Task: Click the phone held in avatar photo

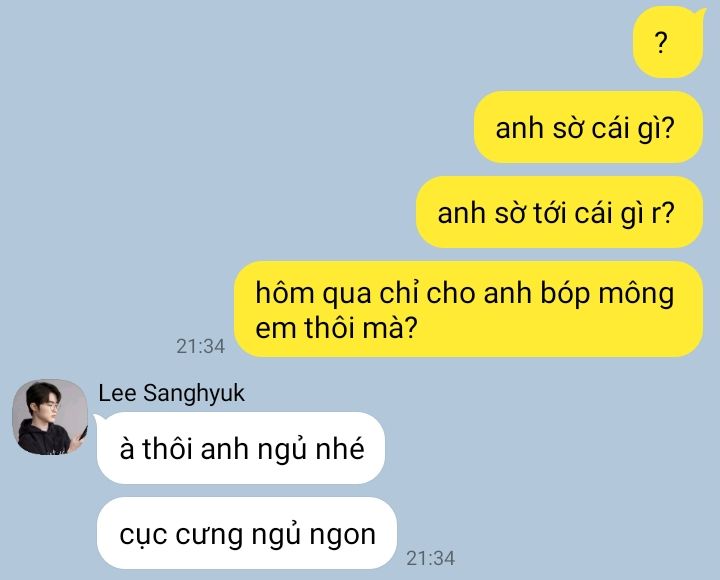Action: (83, 434)
